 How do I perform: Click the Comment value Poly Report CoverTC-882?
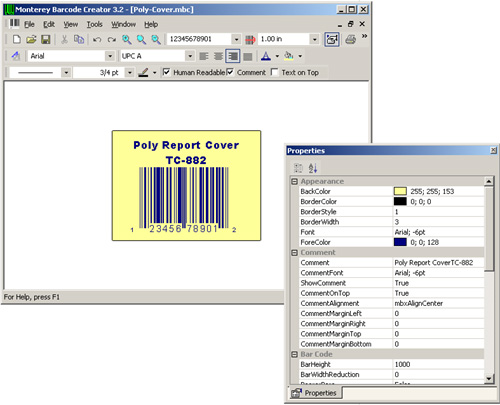pos(434,263)
